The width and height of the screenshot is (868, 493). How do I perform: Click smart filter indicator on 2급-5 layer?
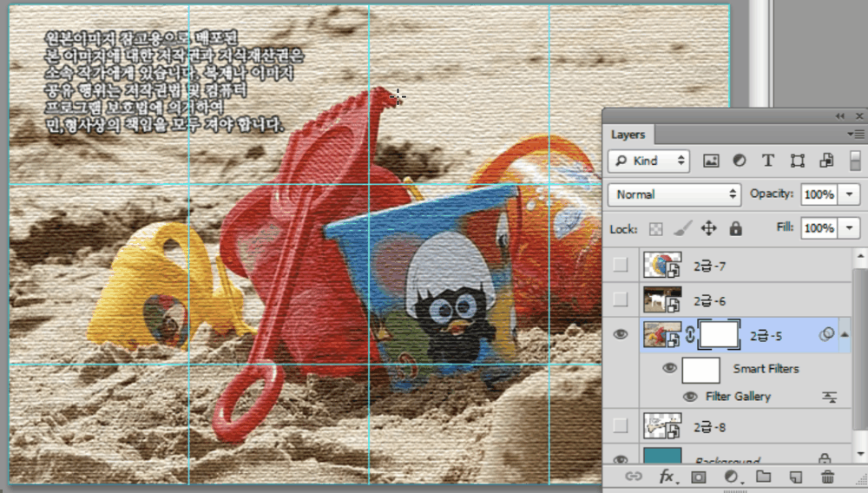point(826,334)
